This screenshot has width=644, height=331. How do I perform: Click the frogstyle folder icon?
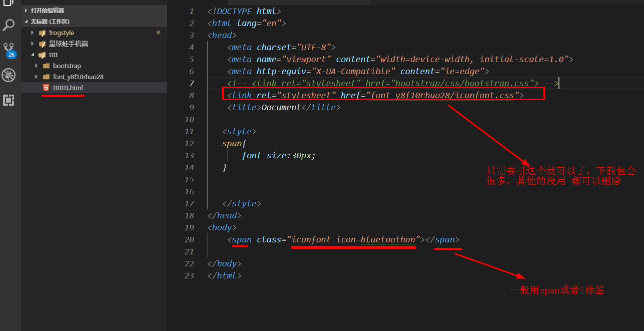42,33
